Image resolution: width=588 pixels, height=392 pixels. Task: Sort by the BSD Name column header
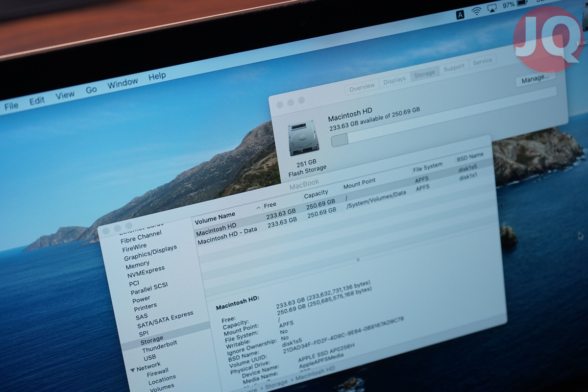click(x=470, y=158)
